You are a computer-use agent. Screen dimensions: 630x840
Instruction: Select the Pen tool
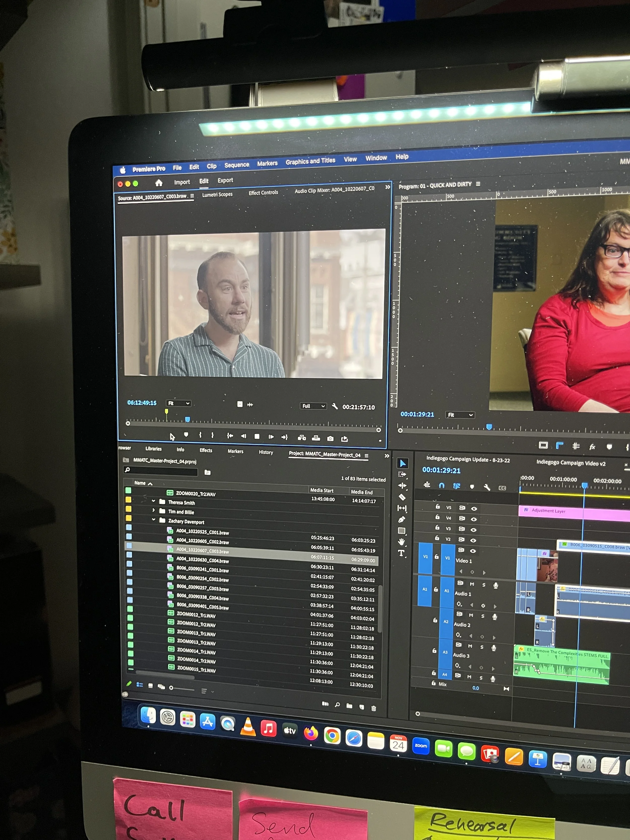pos(402,519)
